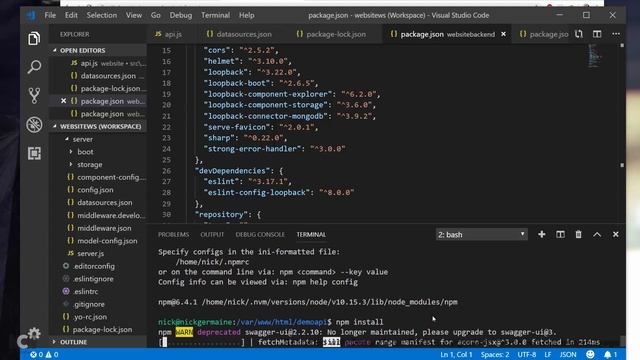Show the Output panel tab
640x360 pixels.
coord(212,235)
